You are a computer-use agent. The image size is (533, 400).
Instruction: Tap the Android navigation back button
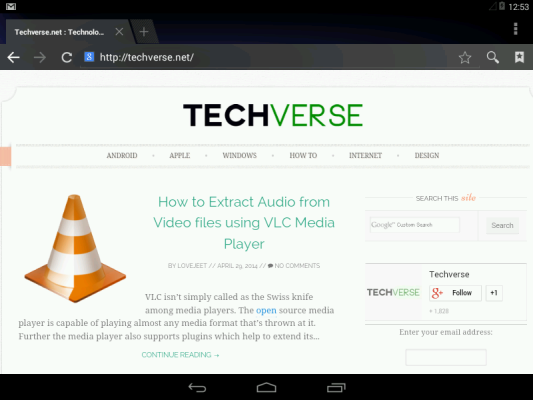click(x=197, y=387)
